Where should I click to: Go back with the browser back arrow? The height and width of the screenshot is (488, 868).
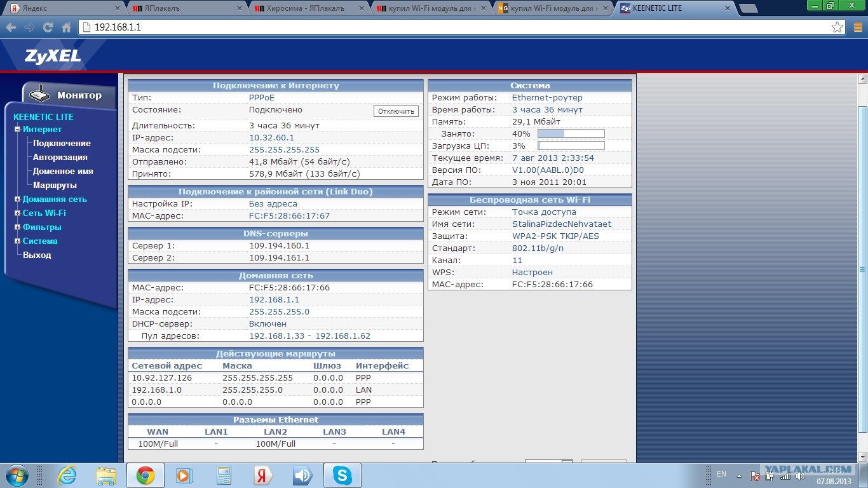tap(10, 28)
